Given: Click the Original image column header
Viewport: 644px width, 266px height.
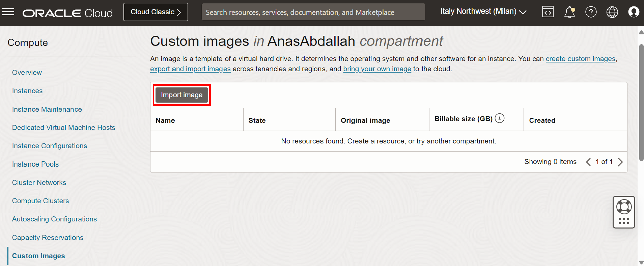Looking at the screenshot, I should 382,119.
